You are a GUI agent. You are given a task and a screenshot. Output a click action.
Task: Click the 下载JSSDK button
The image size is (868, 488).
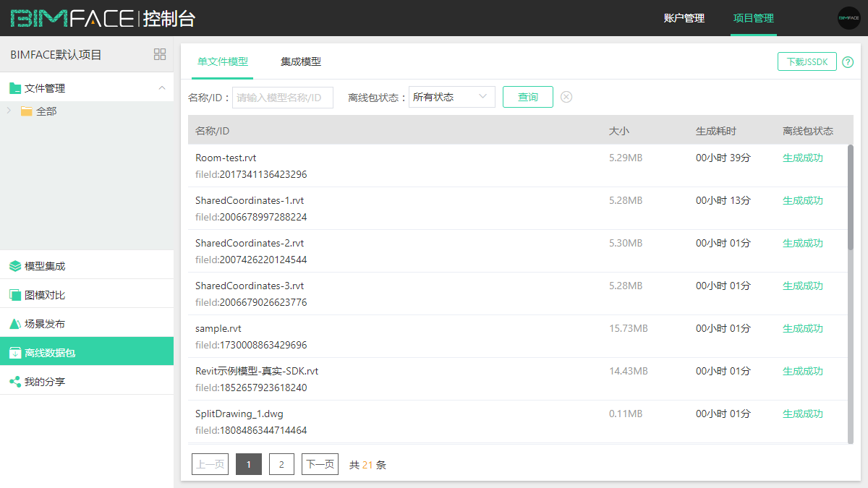click(x=807, y=62)
